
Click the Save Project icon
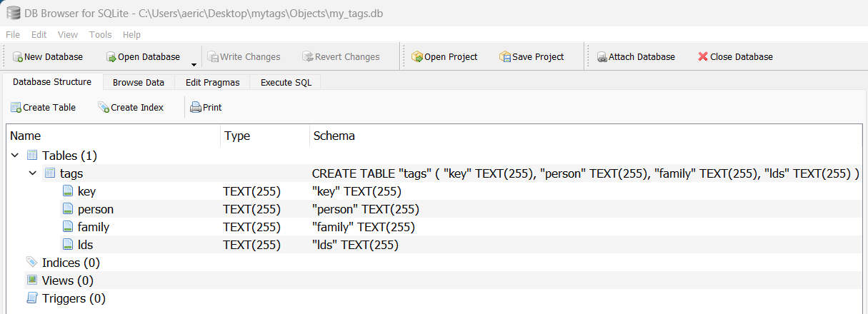coord(505,57)
